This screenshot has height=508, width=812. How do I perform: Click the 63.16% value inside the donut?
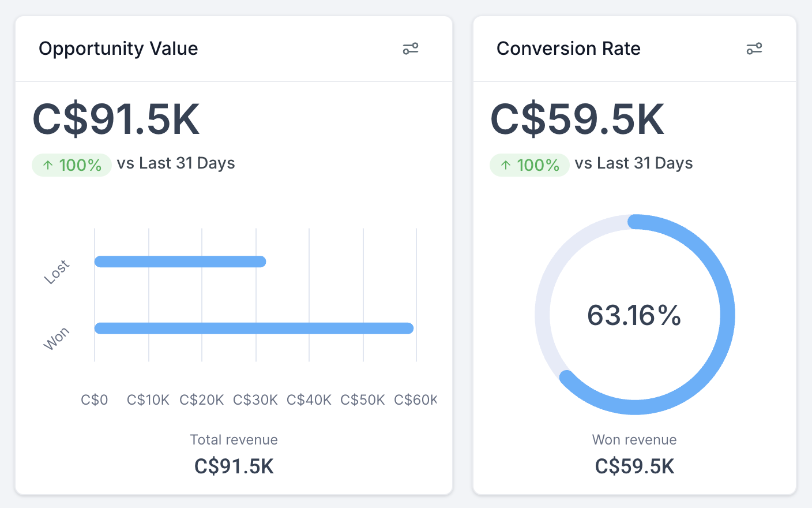634,315
